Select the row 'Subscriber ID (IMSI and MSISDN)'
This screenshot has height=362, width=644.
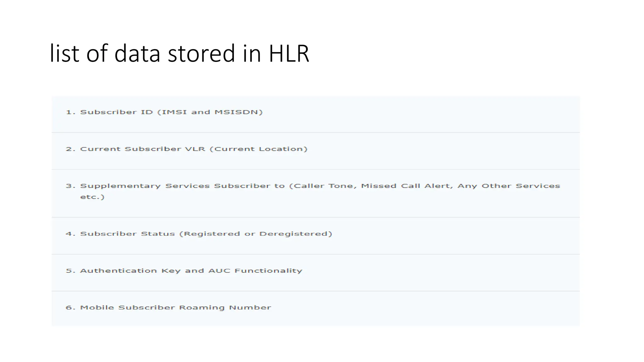pos(315,114)
